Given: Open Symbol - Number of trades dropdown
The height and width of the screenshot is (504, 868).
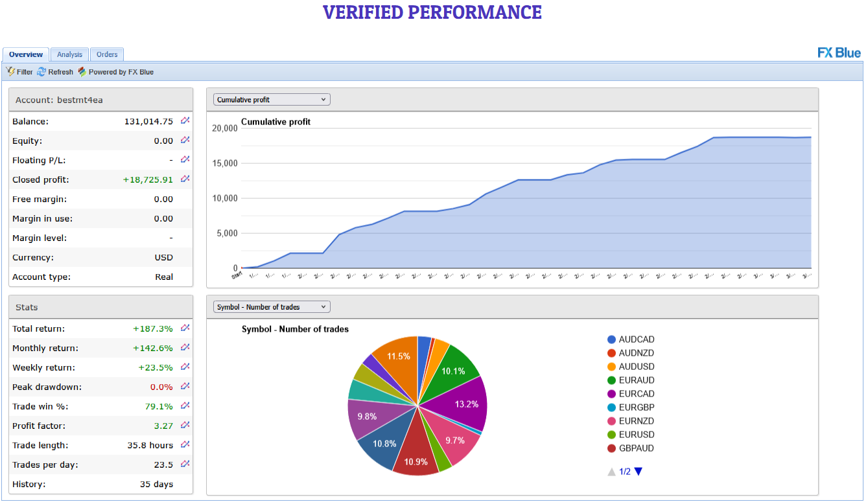Looking at the screenshot, I should pos(272,307).
